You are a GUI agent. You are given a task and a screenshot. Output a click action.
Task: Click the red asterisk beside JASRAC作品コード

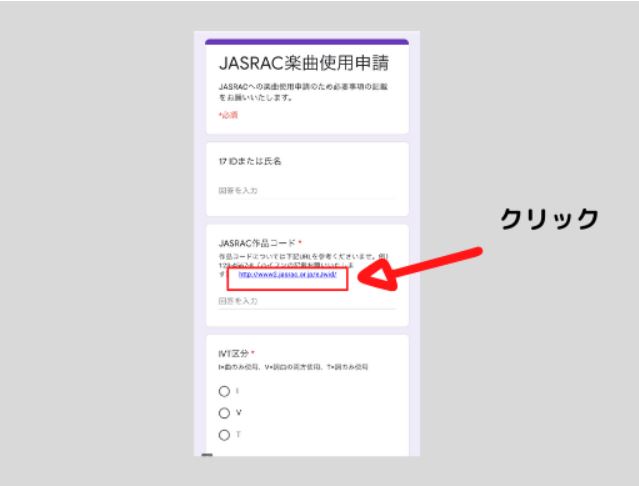300,243
